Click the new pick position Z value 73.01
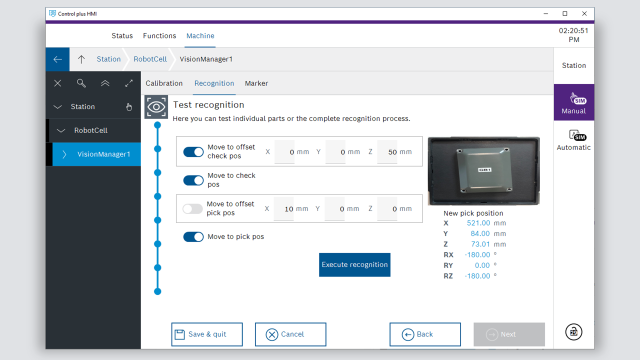This screenshot has width=640, height=360. click(x=480, y=244)
